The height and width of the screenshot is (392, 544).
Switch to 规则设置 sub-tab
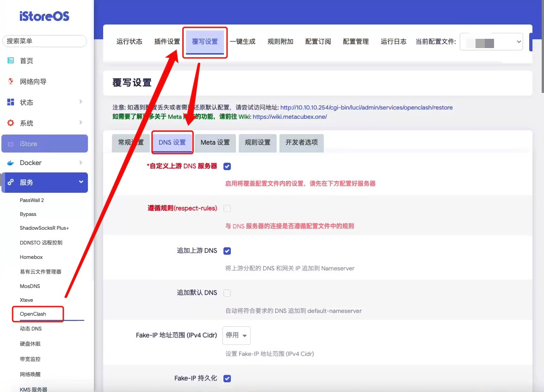(257, 143)
